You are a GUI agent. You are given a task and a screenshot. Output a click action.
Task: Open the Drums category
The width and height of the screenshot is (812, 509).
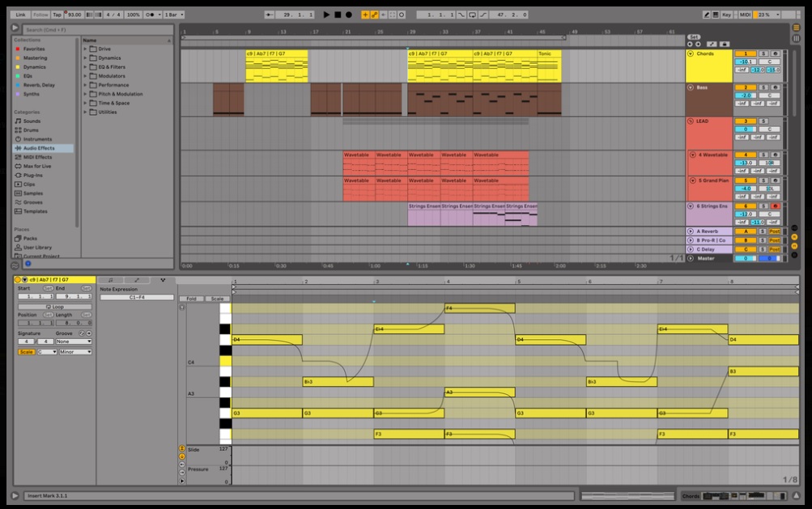tap(31, 130)
